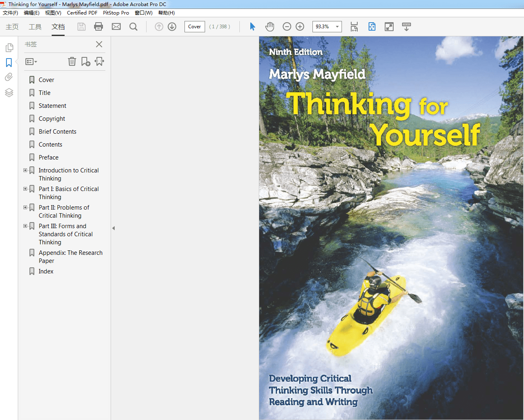
Task: Switch to the 工具 tab
Action: pyautogui.click(x=35, y=27)
